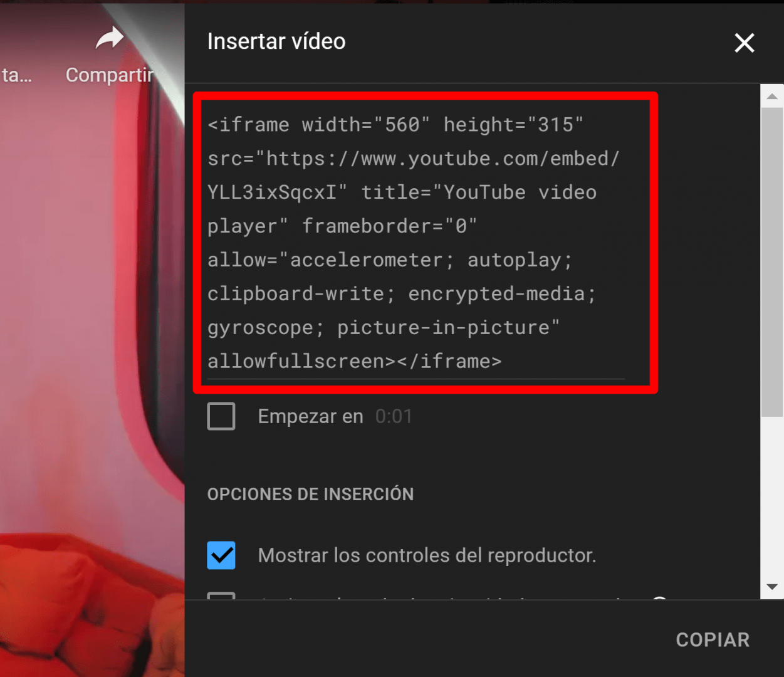The width and height of the screenshot is (784, 677).
Task: Click the Insertar vídeo dialog title
Action: (x=276, y=41)
